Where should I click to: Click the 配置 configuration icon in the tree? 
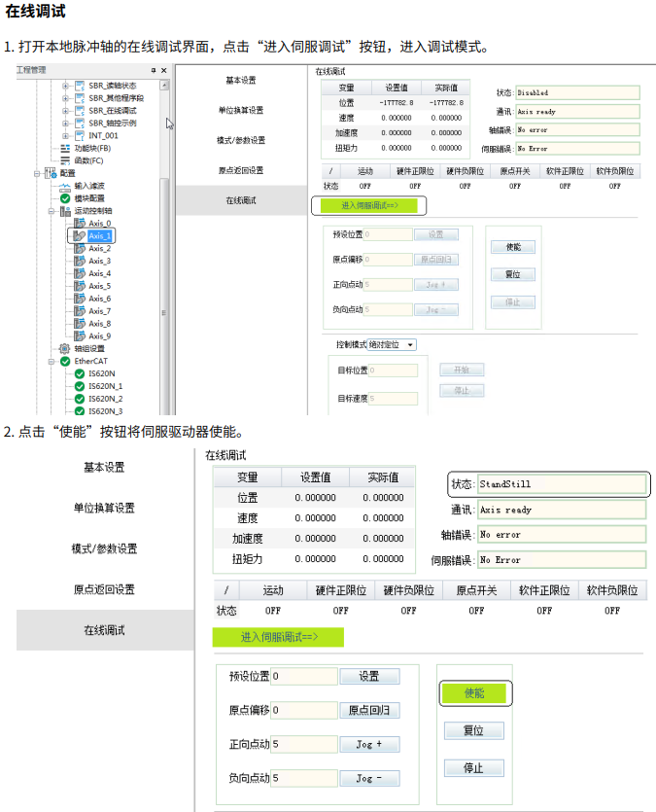tap(51, 173)
